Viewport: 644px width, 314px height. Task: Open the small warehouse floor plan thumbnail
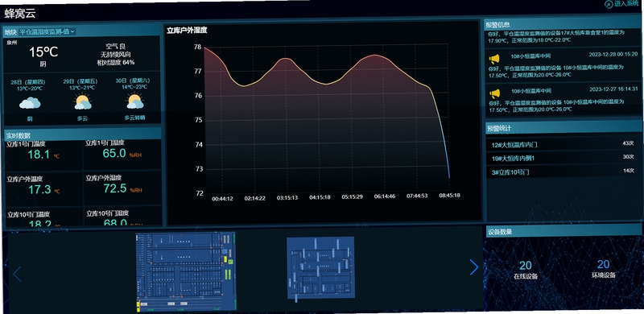(320, 268)
